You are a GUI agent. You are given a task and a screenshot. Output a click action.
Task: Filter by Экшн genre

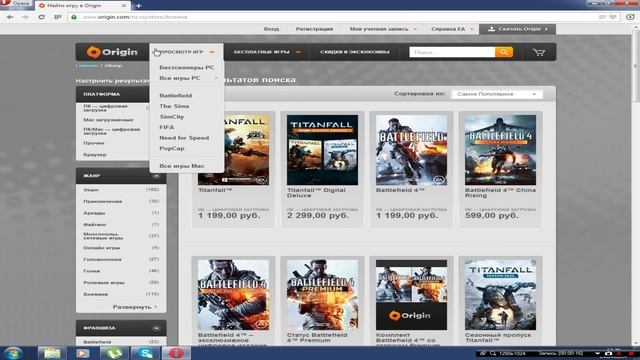[x=91, y=190]
